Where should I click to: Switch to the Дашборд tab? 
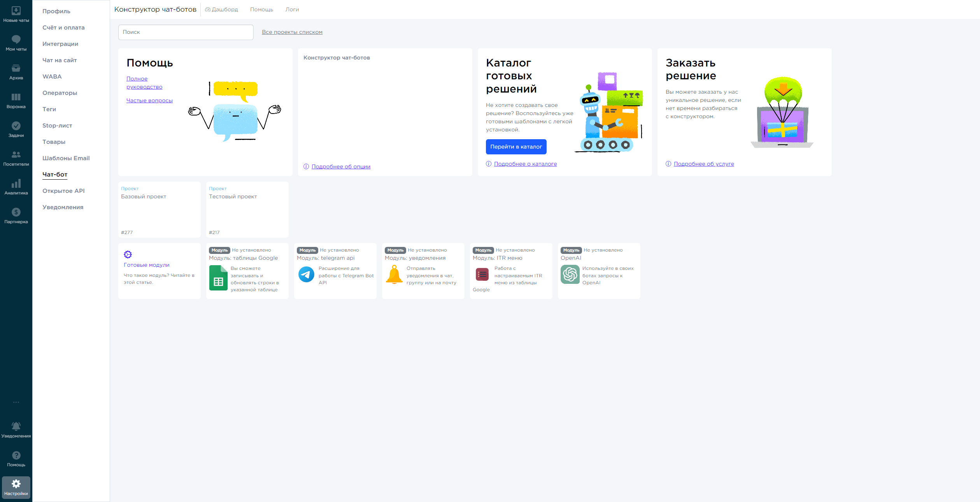[x=222, y=9]
